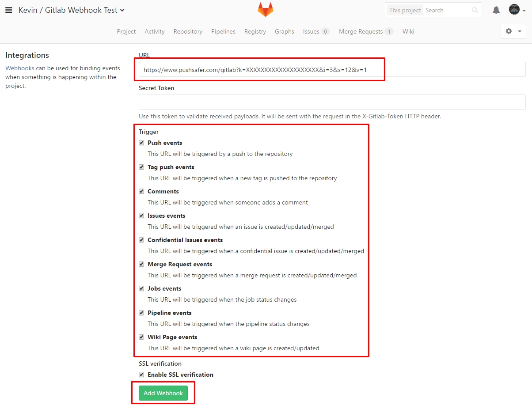532x405 pixels.
Task: Disable the Wiki Page events trigger
Action: [x=141, y=337]
